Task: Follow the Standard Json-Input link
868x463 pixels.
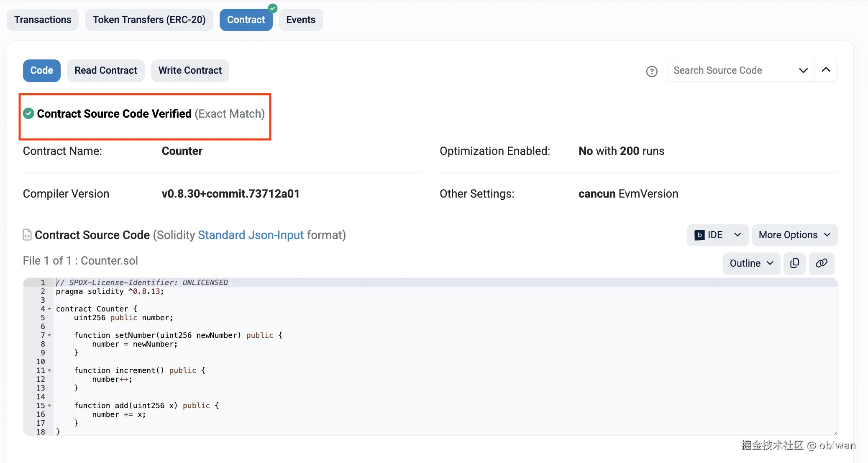Action: pos(251,235)
